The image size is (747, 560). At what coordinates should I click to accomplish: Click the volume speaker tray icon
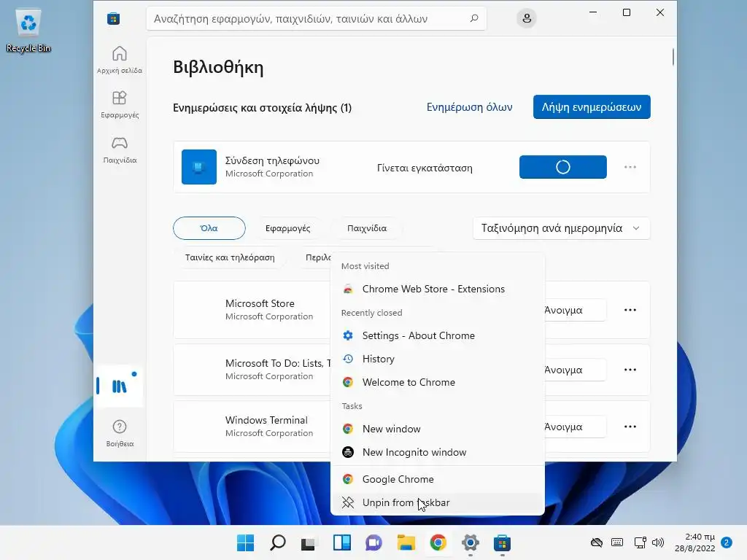tap(658, 542)
